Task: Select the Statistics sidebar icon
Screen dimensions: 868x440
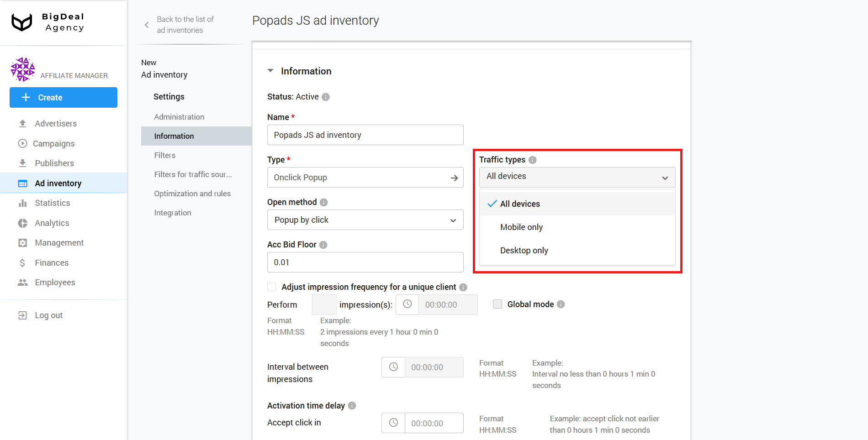Action: point(23,203)
